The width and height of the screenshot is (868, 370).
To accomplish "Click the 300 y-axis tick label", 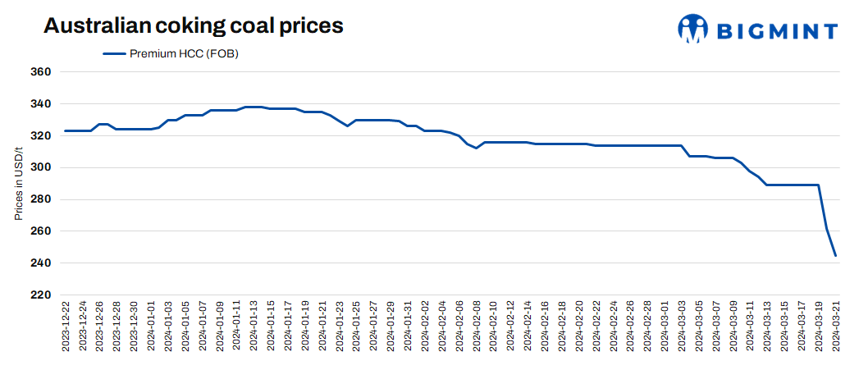I will point(41,167).
